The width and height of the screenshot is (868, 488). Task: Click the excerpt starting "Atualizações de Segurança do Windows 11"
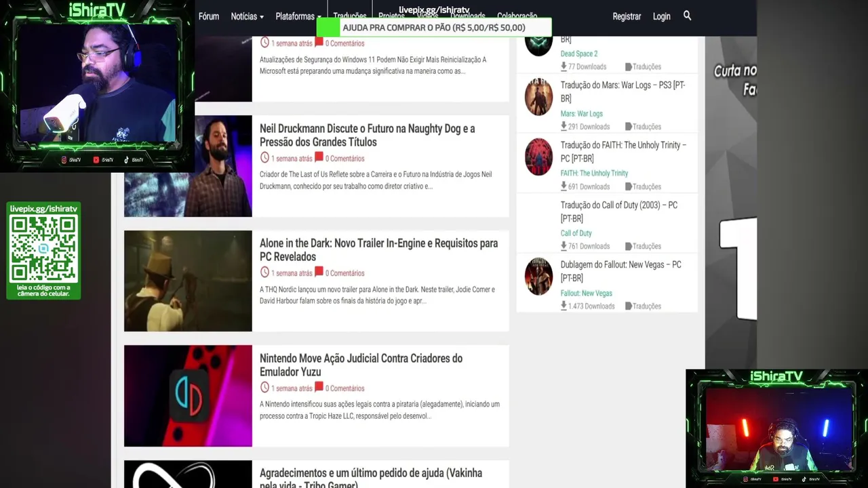[373, 65]
